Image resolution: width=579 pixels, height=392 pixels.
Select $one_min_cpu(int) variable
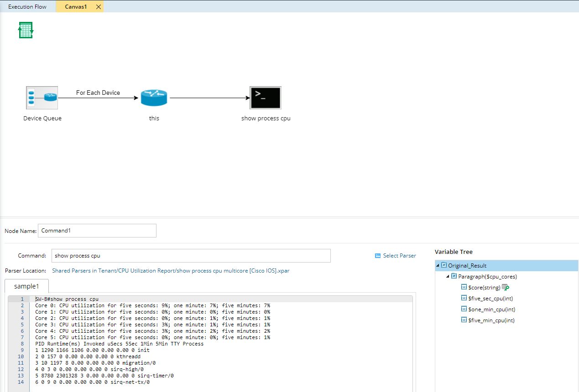tap(492, 309)
